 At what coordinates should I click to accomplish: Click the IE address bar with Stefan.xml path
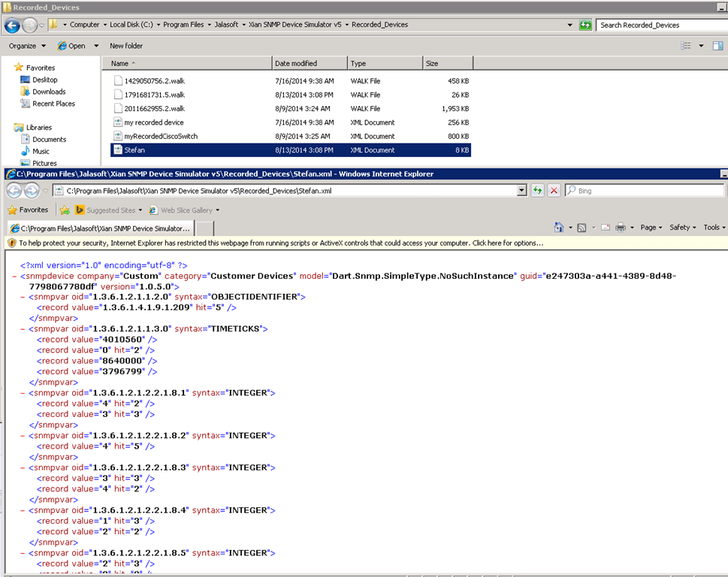point(285,191)
